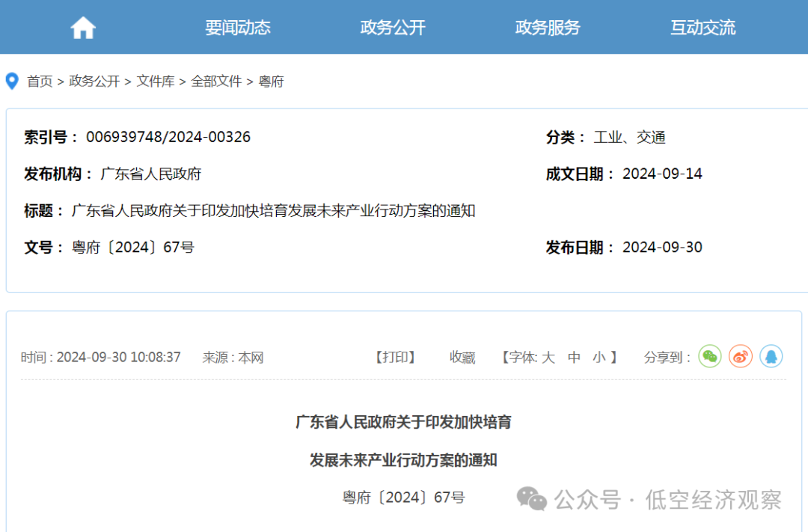
Task: Open the 要闻动态 menu
Action: [x=238, y=28]
